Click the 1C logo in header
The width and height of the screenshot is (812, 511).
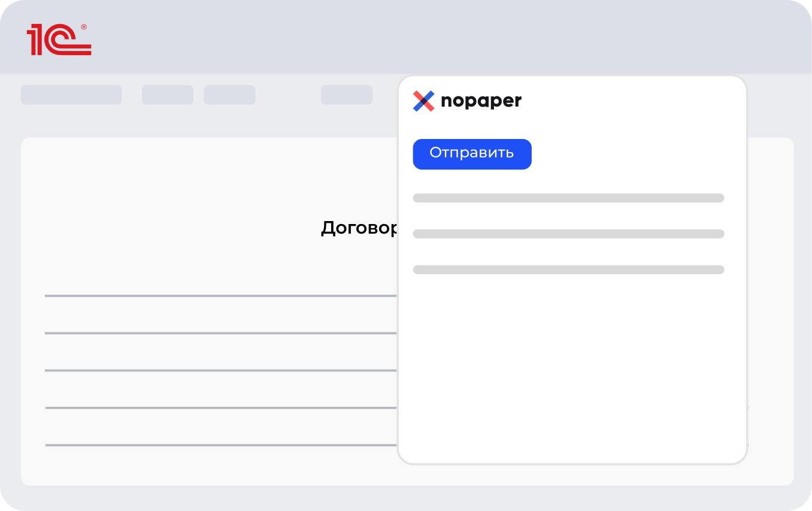point(59,40)
